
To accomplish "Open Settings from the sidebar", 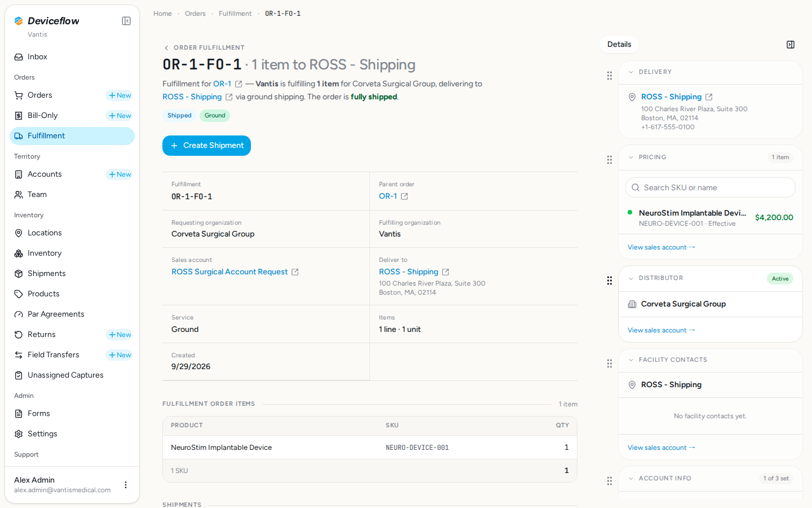I will (x=72, y=434).
